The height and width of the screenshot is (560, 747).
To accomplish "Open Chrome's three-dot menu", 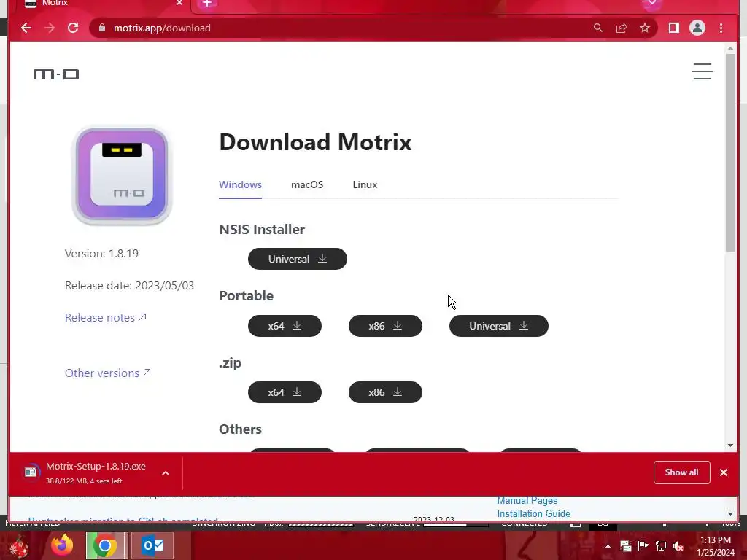I will (x=721, y=28).
